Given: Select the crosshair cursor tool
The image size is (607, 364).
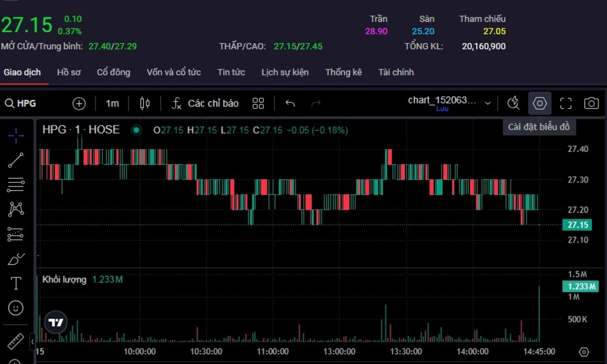Looking at the screenshot, I should click(16, 135).
